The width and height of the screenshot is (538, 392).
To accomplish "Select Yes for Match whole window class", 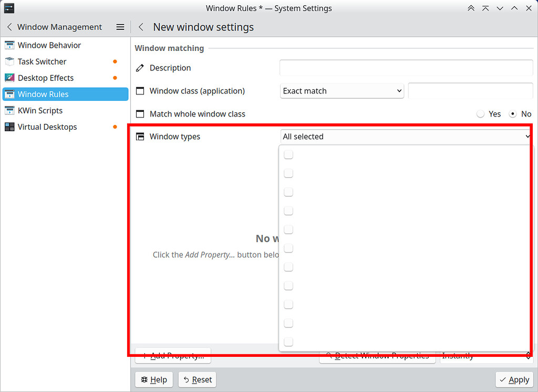I will [480, 114].
